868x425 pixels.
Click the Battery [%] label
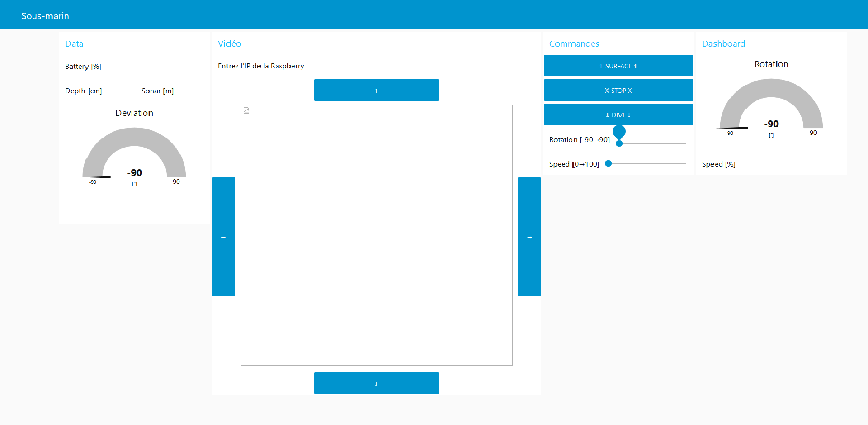[x=83, y=66]
